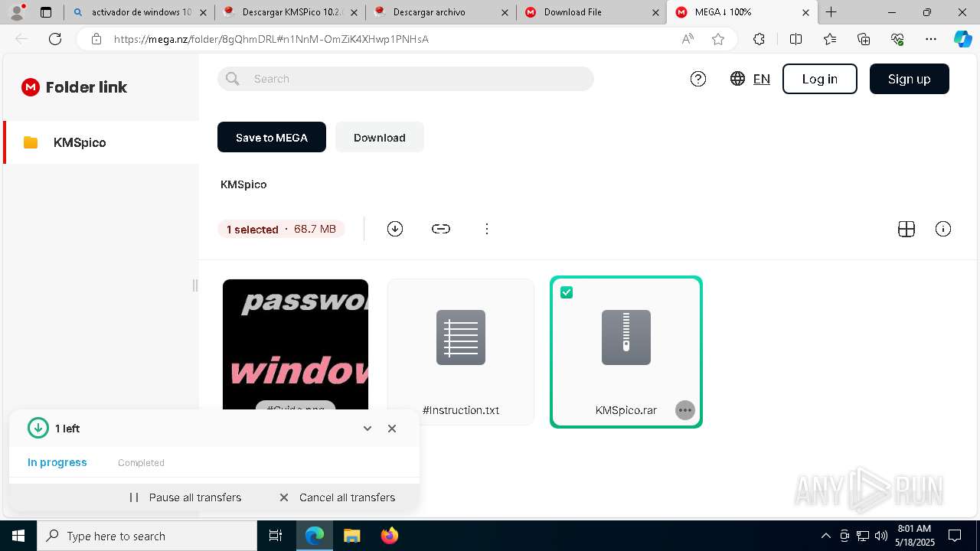
Task: Add page to favorites star icon
Action: pyautogui.click(x=718, y=39)
